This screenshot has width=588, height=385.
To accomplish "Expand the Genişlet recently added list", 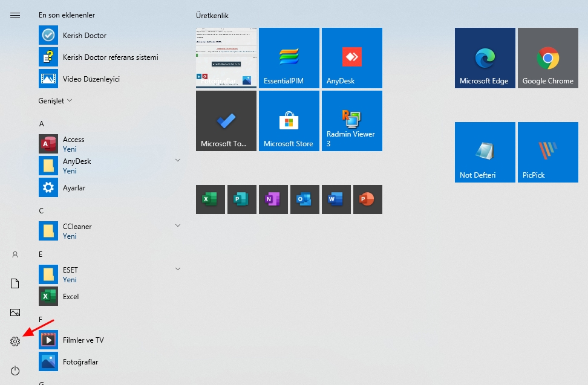I will pos(55,101).
